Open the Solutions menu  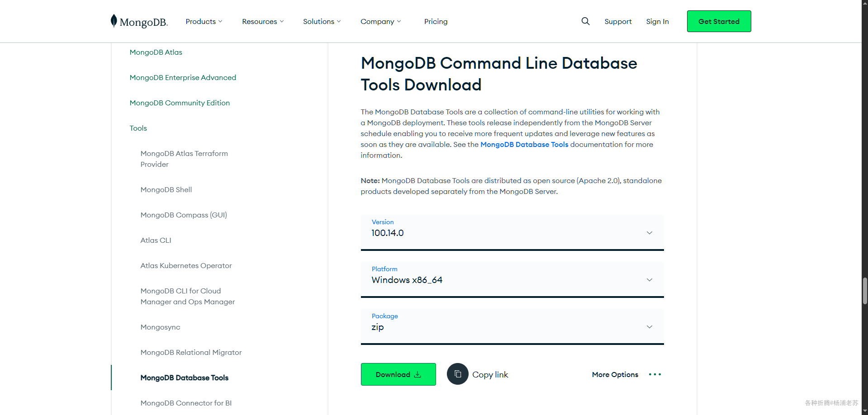click(x=322, y=21)
